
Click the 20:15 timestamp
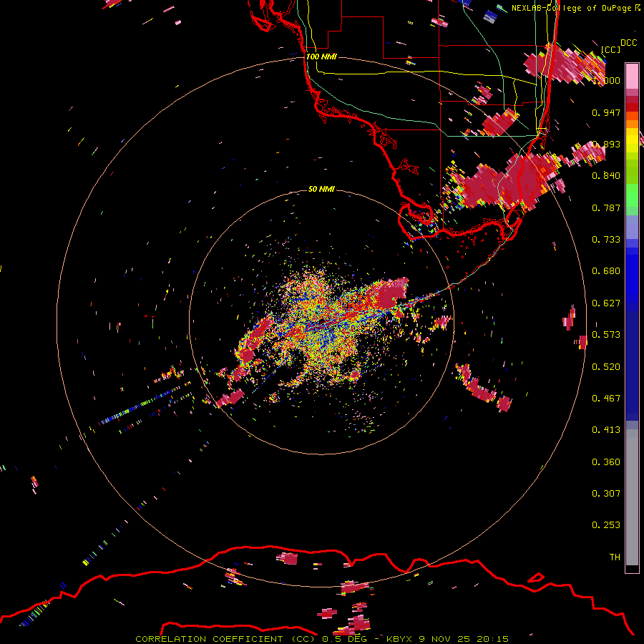pos(492,639)
